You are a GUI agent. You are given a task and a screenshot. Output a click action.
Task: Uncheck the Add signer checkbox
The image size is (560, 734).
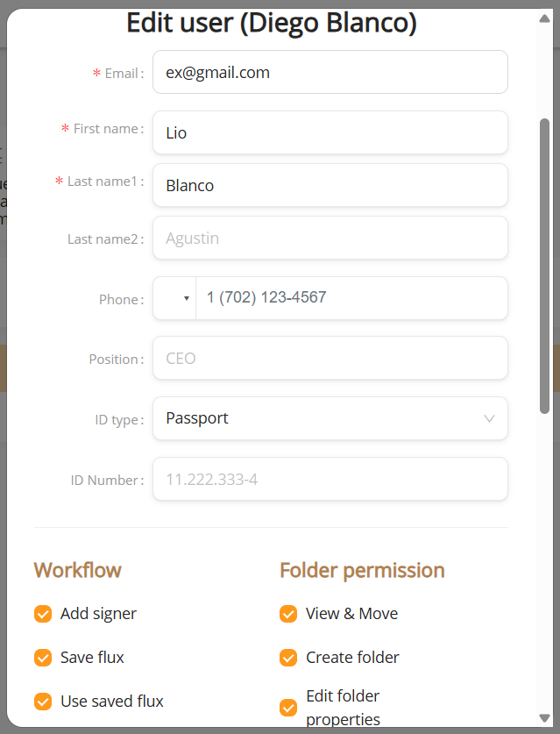(x=43, y=614)
